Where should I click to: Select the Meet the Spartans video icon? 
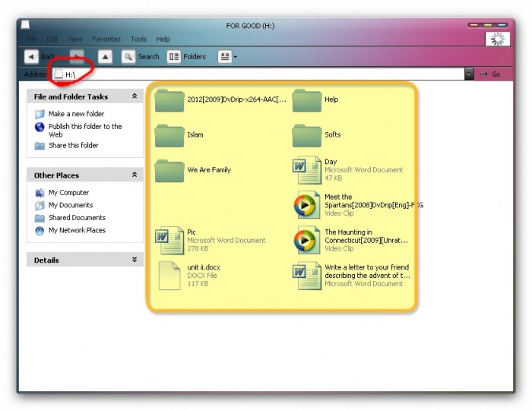307,205
